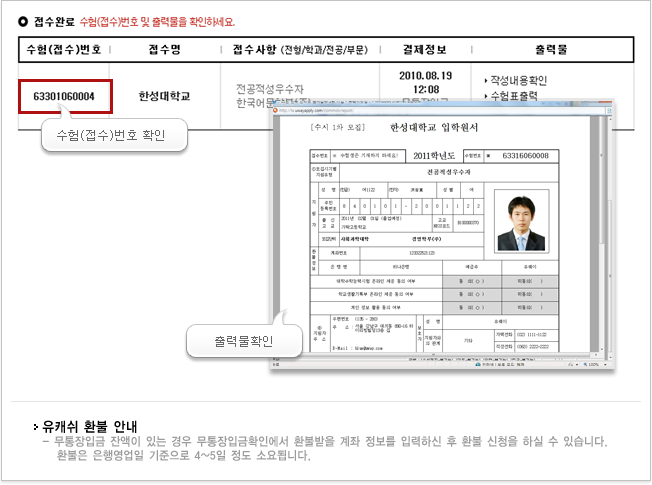Select the 결제정보 column header
This screenshot has height=485, width=652.
pos(425,49)
